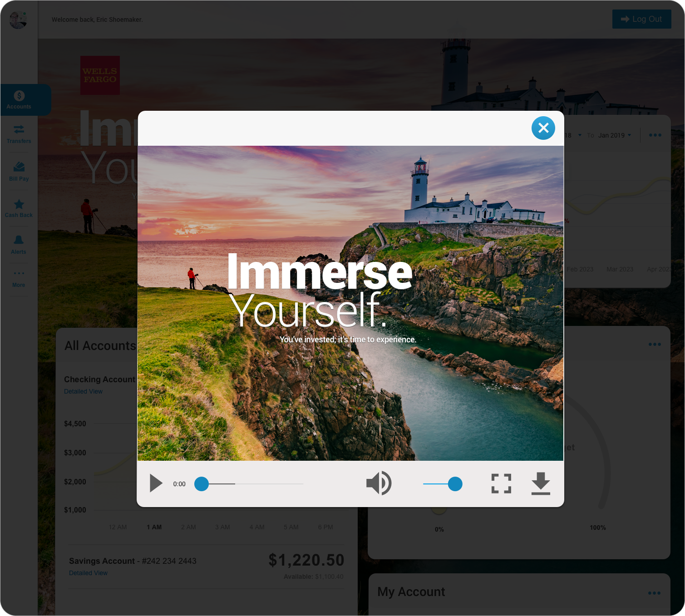Image resolution: width=685 pixels, height=616 pixels.
Task: Click the user profile avatar
Action: point(18,20)
